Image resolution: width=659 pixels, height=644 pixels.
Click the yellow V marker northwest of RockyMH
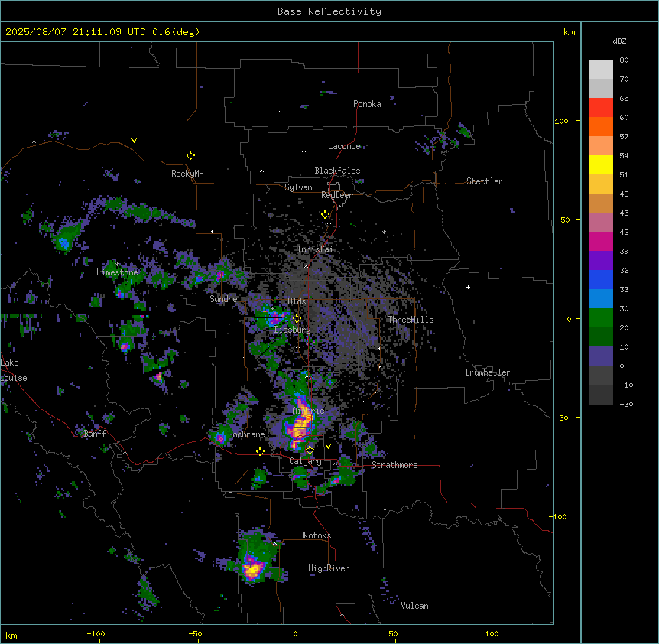134,141
